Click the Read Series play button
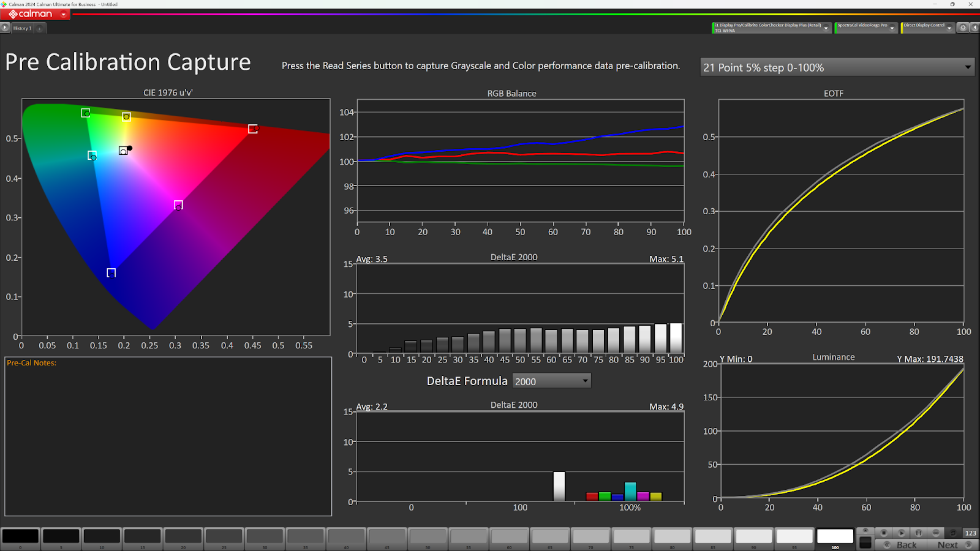Image resolution: width=980 pixels, height=551 pixels. [901, 533]
